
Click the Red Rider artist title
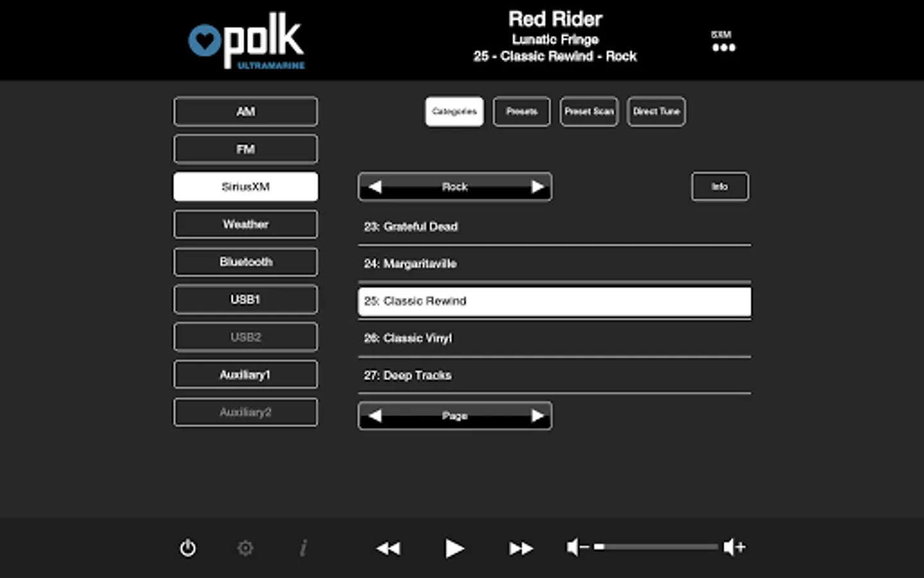pos(556,19)
